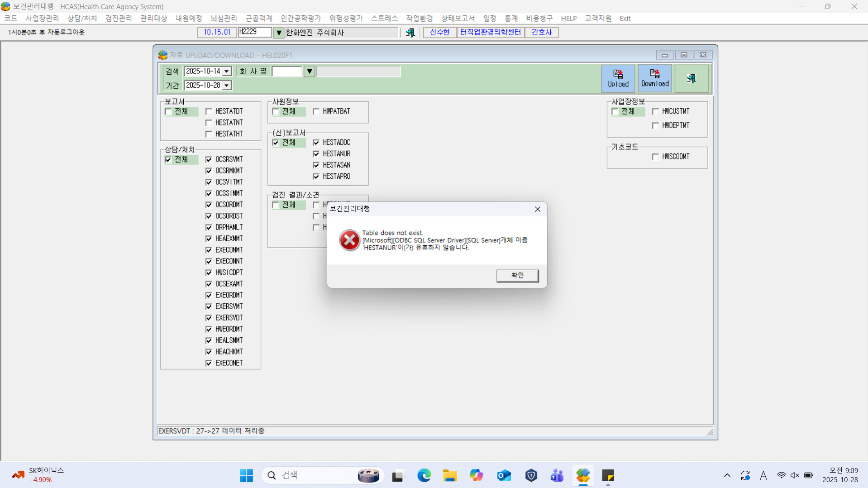
Task: Open Microsoft Edge from the taskbar
Action: coord(424,475)
